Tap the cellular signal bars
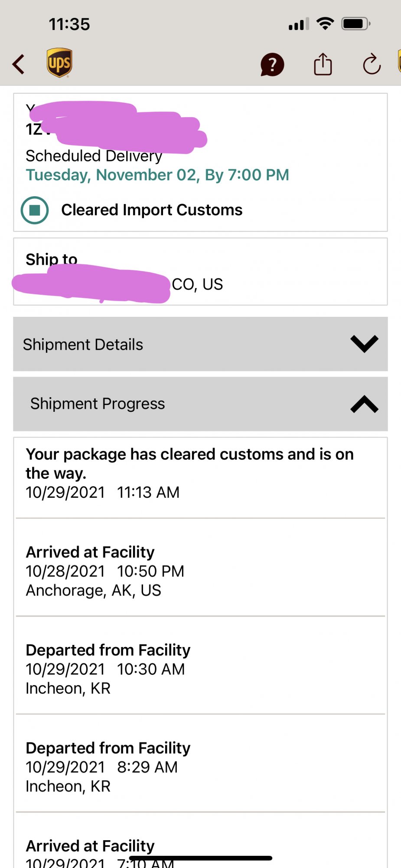Viewport: 401px width, 868px height. pyautogui.click(x=299, y=24)
